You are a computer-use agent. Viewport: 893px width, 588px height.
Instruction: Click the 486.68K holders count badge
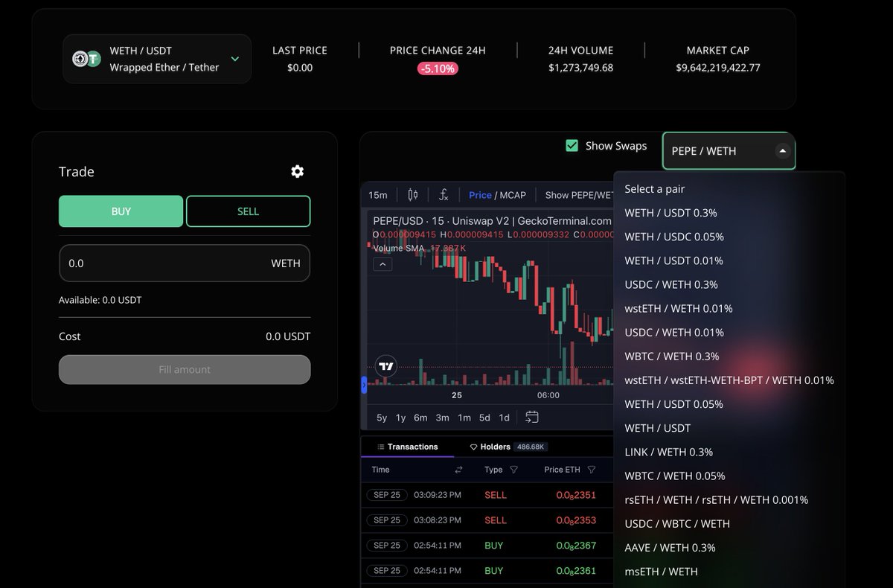pyautogui.click(x=531, y=447)
